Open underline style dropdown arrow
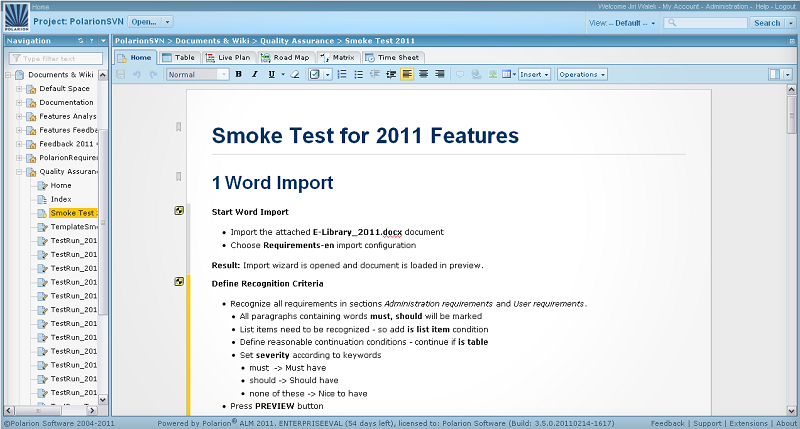The height and width of the screenshot is (429, 800). click(283, 74)
